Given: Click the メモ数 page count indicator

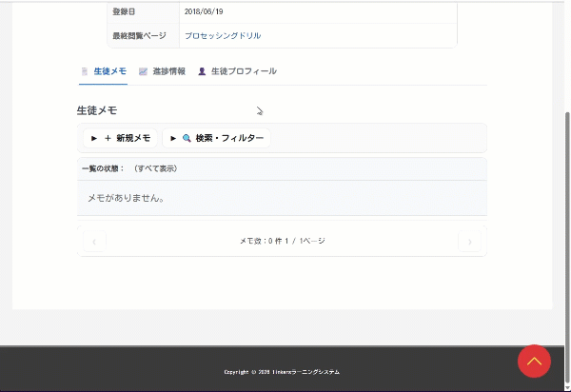Looking at the screenshot, I should (x=282, y=242).
